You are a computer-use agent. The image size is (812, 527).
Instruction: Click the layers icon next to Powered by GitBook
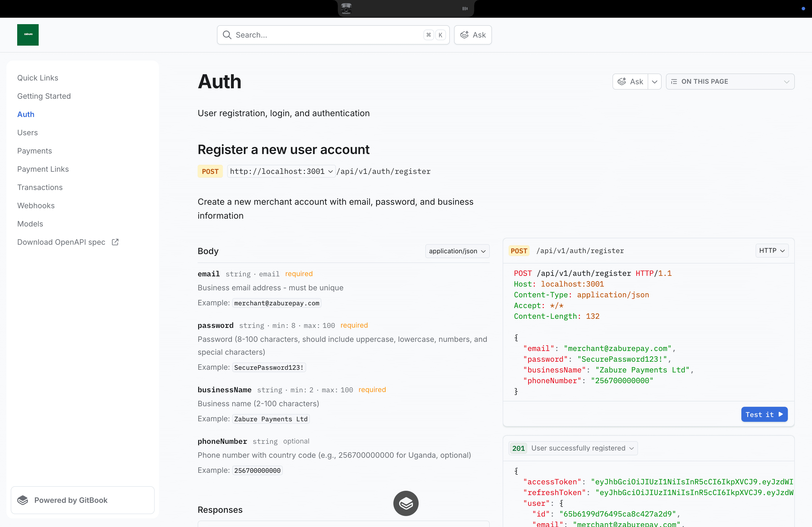[x=23, y=500]
